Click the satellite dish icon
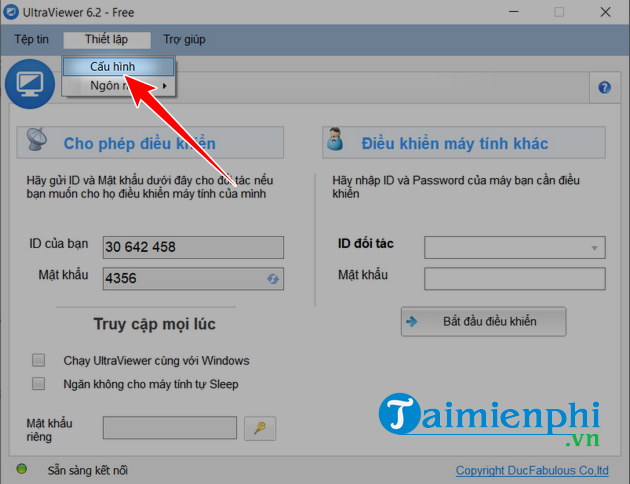The width and height of the screenshot is (630, 484). pyautogui.click(x=38, y=142)
